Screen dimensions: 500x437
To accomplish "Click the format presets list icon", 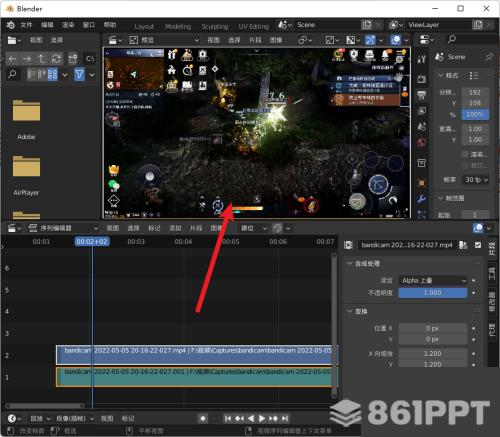I will [x=474, y=76].
